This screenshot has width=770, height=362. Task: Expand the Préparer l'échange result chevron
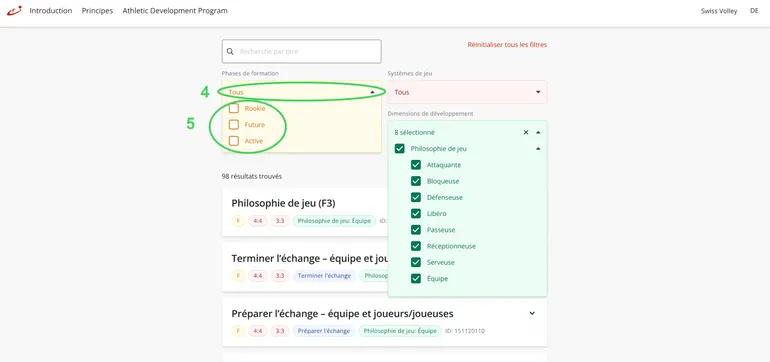click(x=532, y=313)
